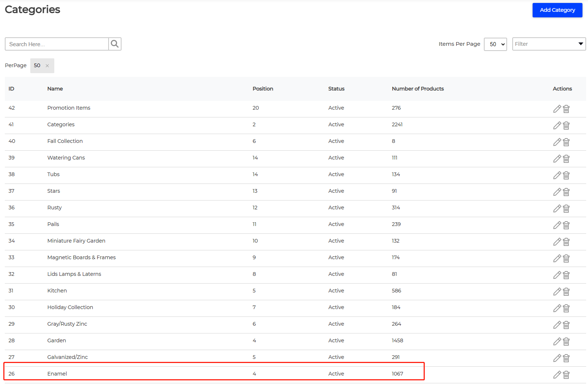
Task: Click product count 2241
Action: click(x=397, y=124)
